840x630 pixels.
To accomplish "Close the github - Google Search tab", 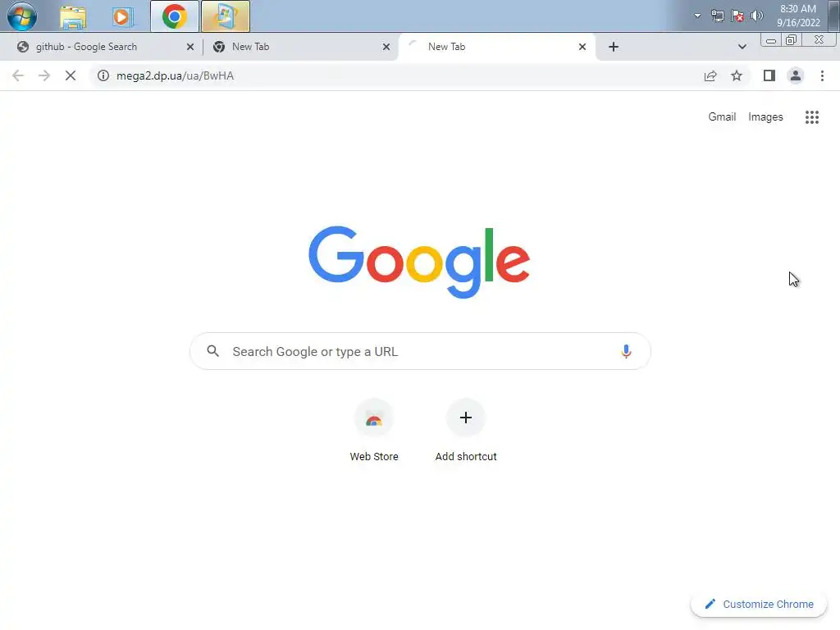I will click(x=190, y=47).
